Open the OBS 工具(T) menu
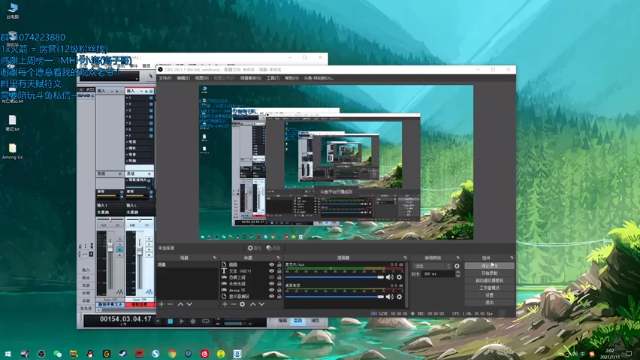 pyautogui.click(x=273, y=78)
